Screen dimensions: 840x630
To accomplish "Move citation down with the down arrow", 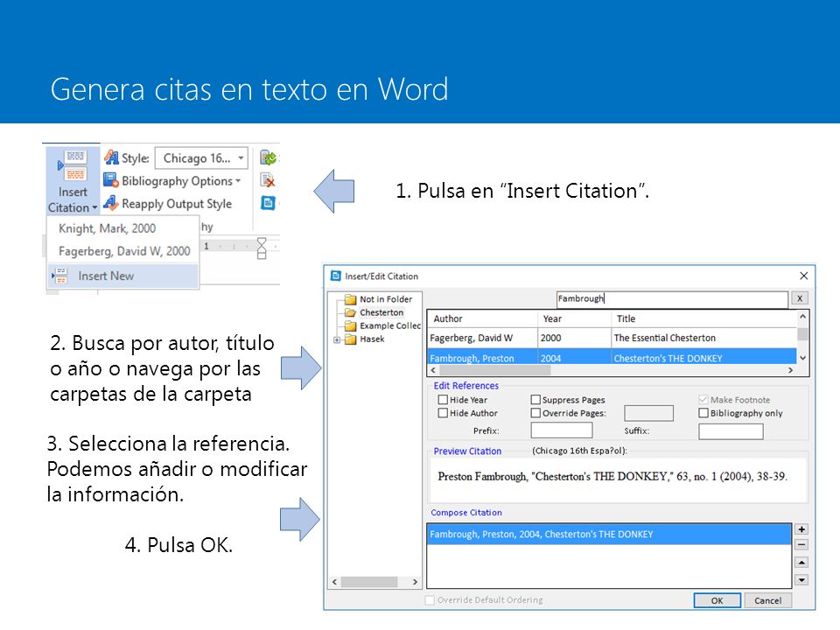I will (x=801, y=579).
